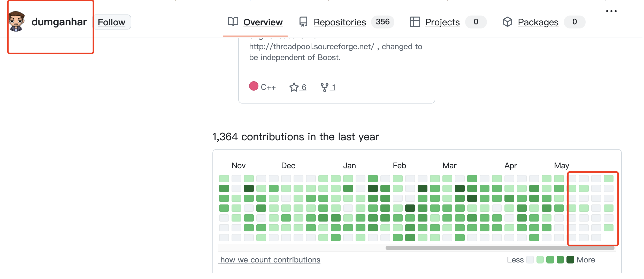Open stargazers via the star icon

(x=294, y=87)
